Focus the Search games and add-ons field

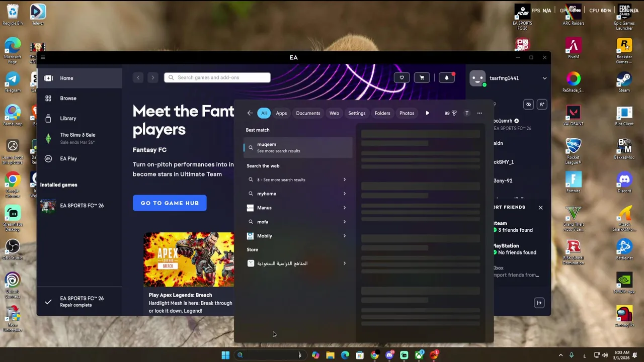click(x=217, y=77)
